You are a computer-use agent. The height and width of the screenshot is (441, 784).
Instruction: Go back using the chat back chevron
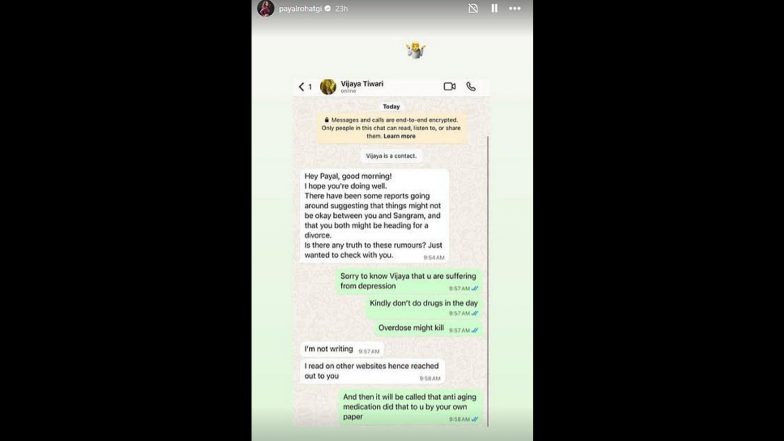(x=302, y=86)
